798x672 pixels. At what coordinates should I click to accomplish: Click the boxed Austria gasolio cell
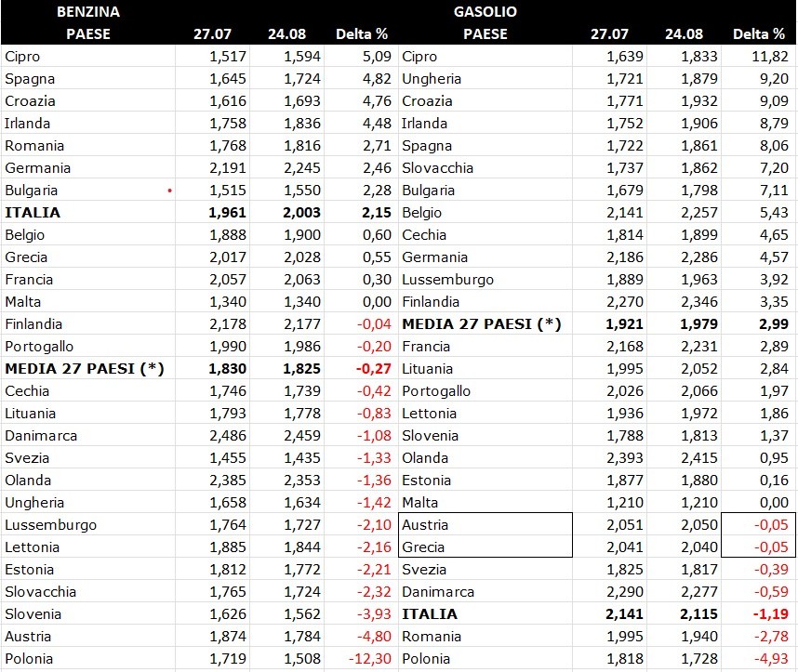point(485,524)
